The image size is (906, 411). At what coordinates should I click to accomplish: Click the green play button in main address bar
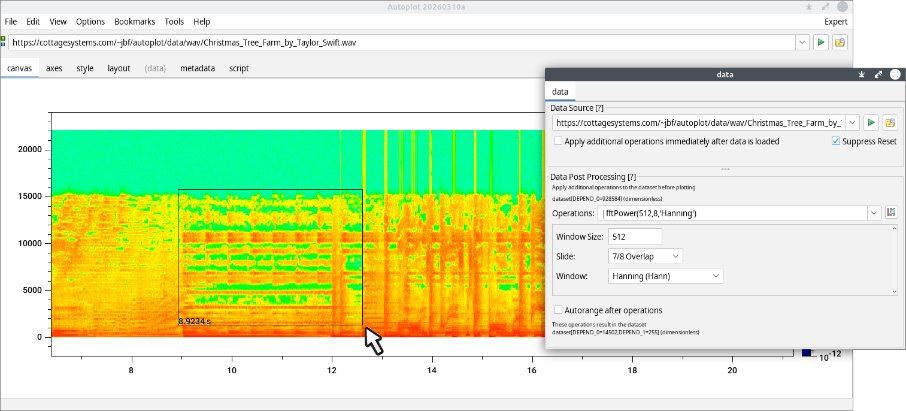click(x=821, y=43)
